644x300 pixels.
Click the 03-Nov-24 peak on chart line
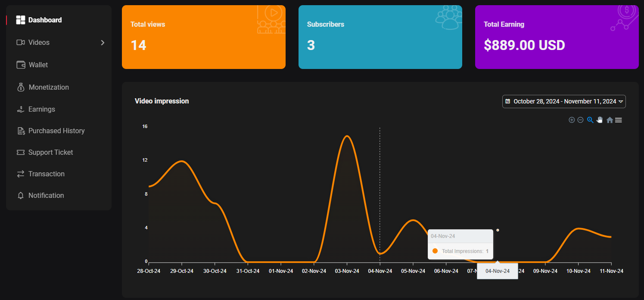[x=347, y=136]
